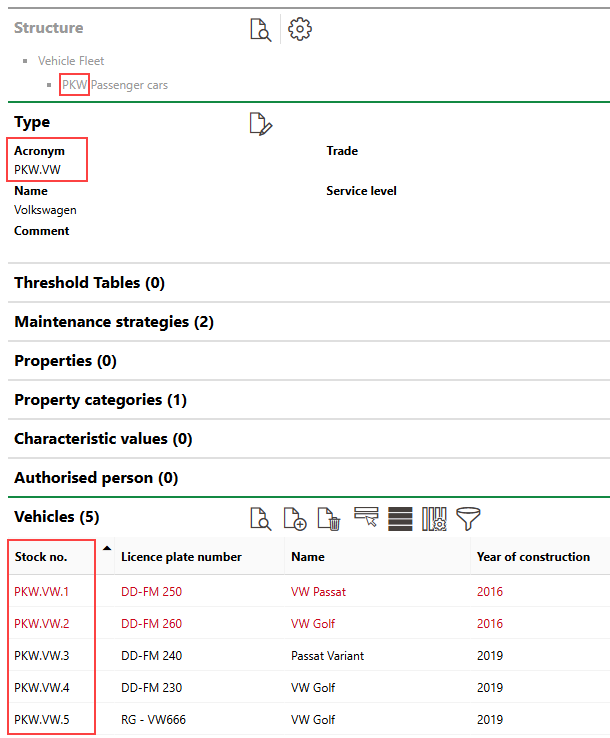
Task: Add a new vehicle with the plus document icon
Action: (x=295, y=518)
